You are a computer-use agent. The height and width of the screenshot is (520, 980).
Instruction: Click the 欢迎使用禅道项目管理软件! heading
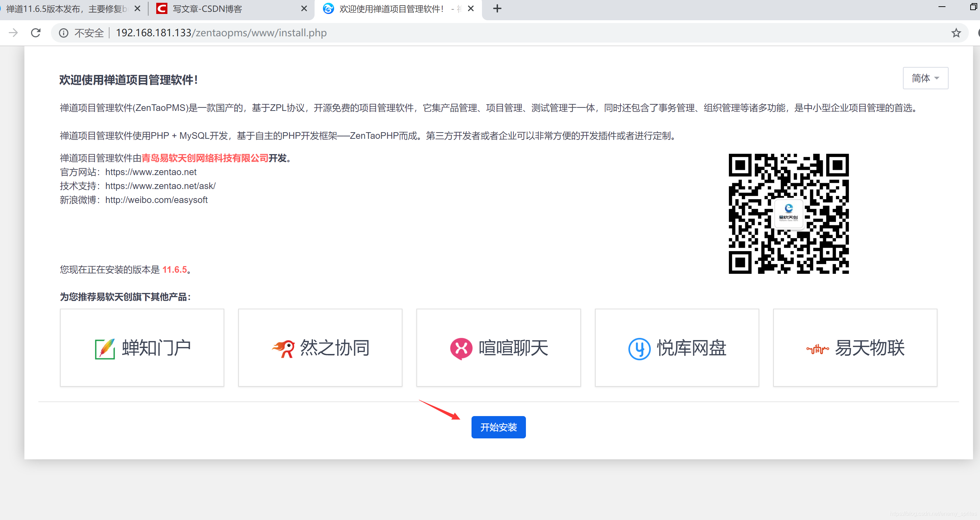[128, 80]
